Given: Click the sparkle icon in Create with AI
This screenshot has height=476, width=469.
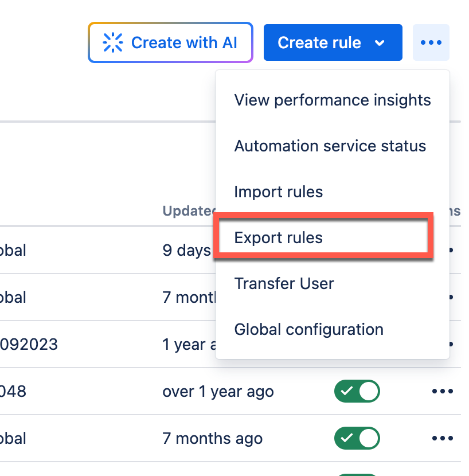Looking at the screenshot, I should [113, 42].
